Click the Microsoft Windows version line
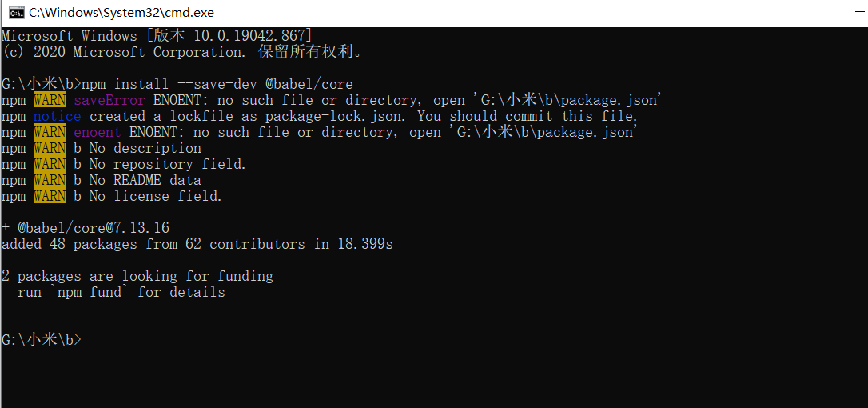 pos(157,37)
